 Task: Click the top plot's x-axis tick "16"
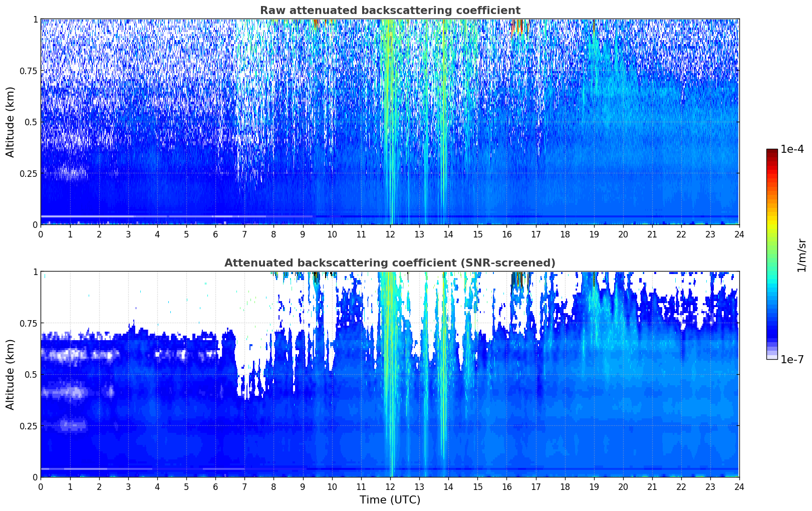coord(506,234)
